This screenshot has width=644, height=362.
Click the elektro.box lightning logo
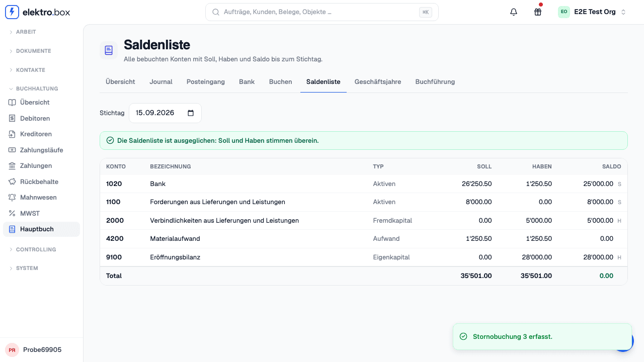pyautogui.click(x=12, y=12)
